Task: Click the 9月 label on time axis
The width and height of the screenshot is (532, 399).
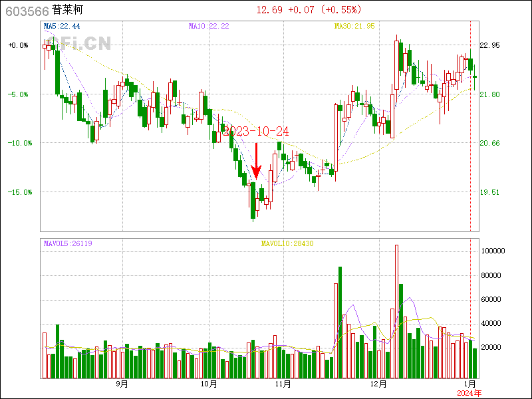Action: point(122,384)
